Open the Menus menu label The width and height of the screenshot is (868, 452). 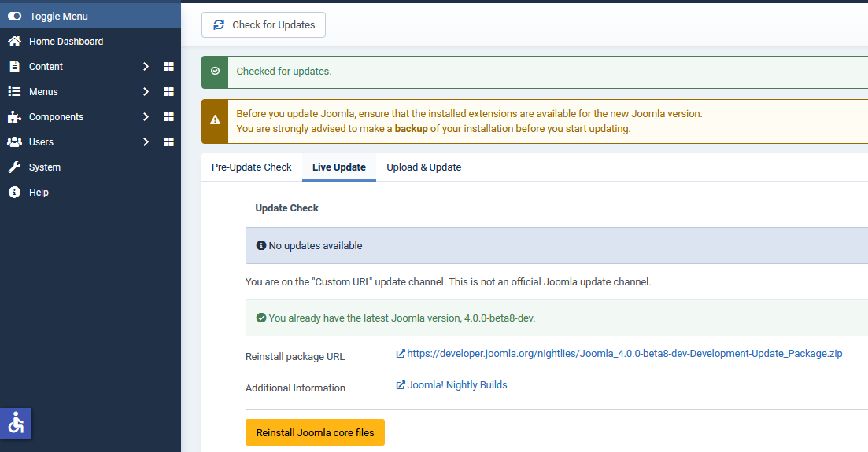43,92
